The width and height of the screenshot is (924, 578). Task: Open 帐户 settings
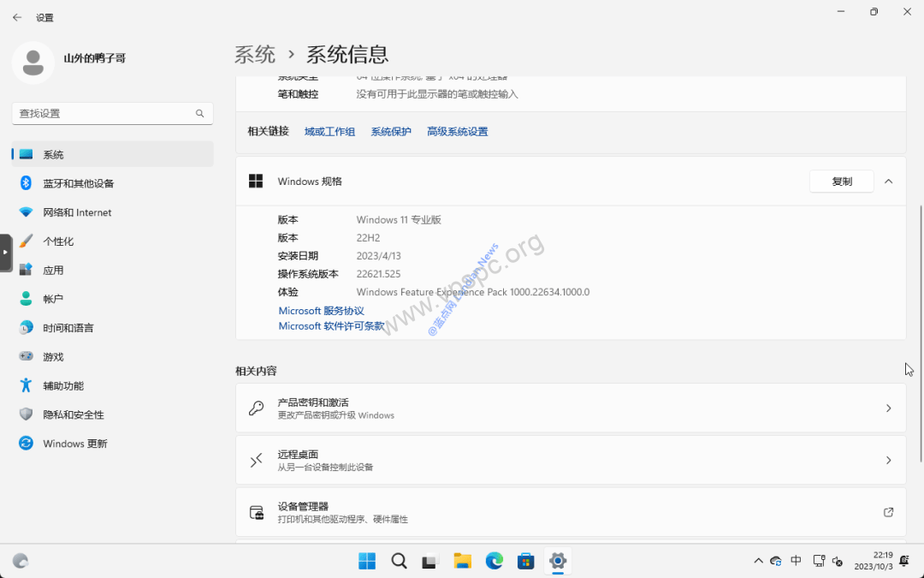click(x=113, y=299)
